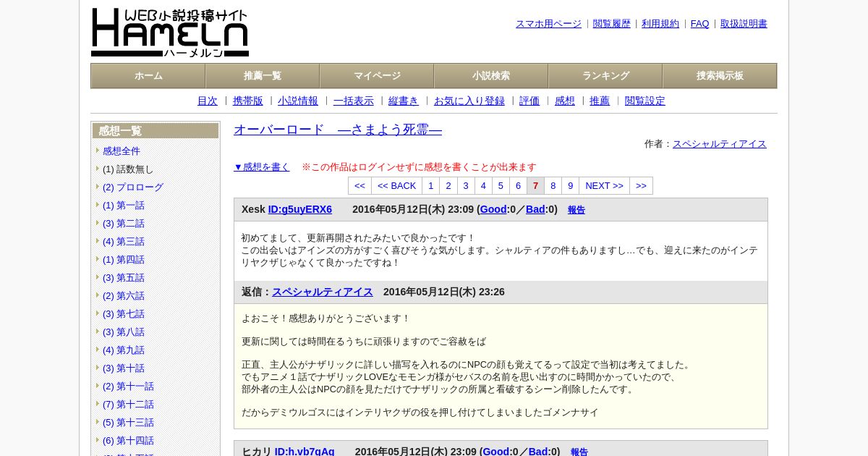Rate ヒカリ's comment as Bad
This screenshot has width=868, height=456.
click(538, 452)
